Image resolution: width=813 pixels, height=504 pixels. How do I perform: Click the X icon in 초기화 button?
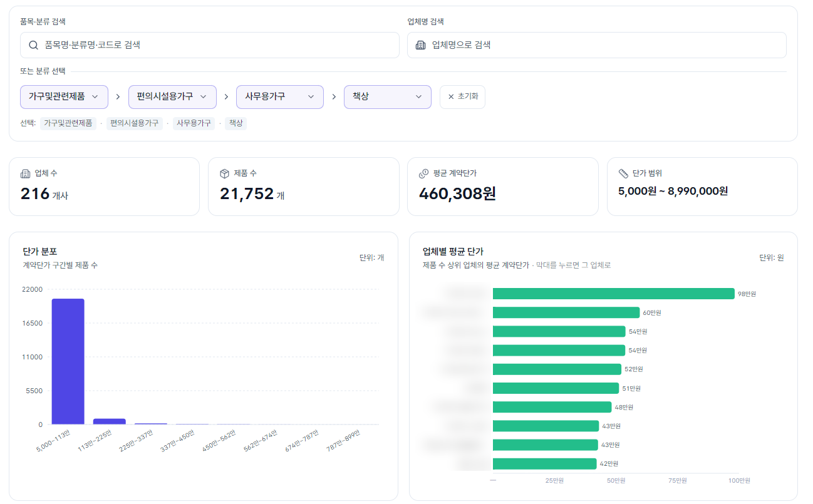coord(451,97)
